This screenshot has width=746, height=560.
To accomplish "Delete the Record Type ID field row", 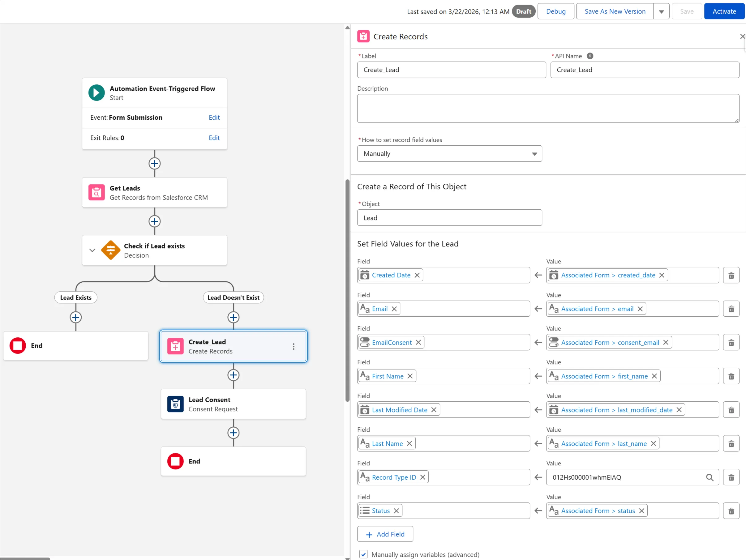I will [731, 477].
